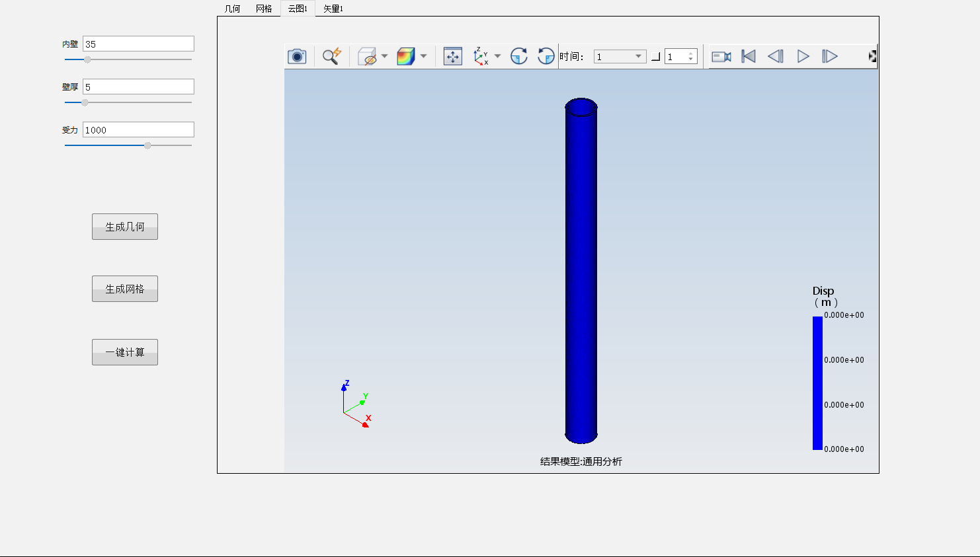
Task: Click the 受力 input field
Action: point(138,130)
